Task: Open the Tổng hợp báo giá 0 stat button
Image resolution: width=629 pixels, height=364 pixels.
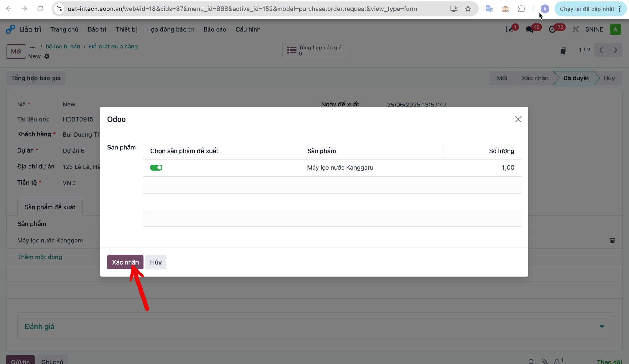Action: 314,50
